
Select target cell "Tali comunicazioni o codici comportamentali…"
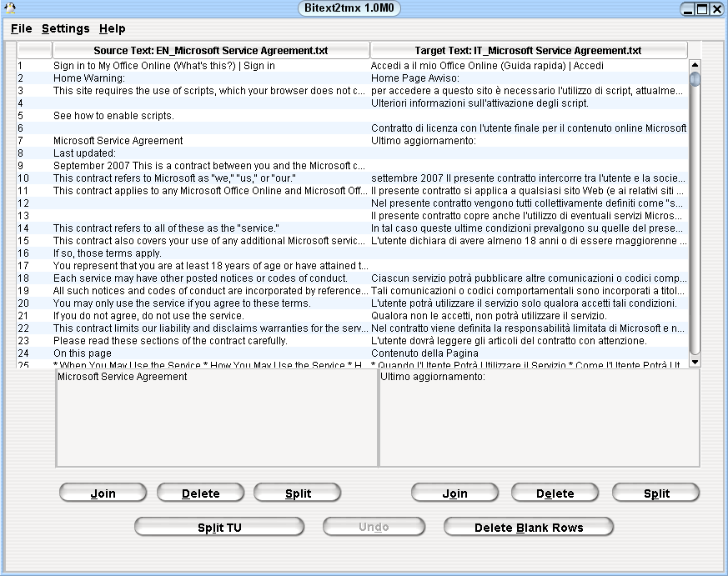529,291
